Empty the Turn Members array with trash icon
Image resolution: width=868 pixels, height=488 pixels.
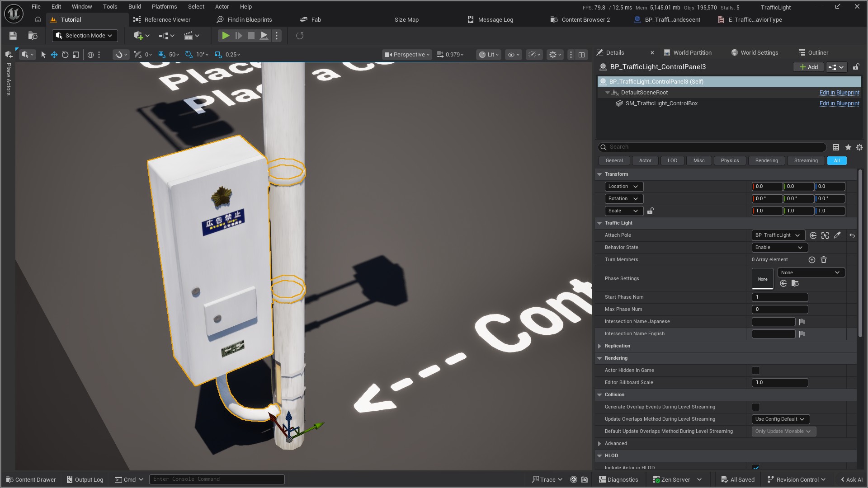click(x=824, y=260)
